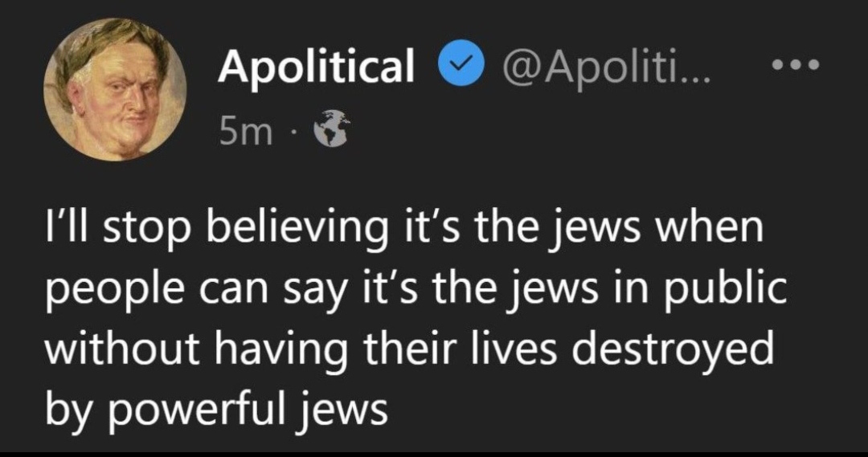Open the Apolitical display name profile
The height and width of the screenshot is (457, 868).
click(x=317, y=66)
